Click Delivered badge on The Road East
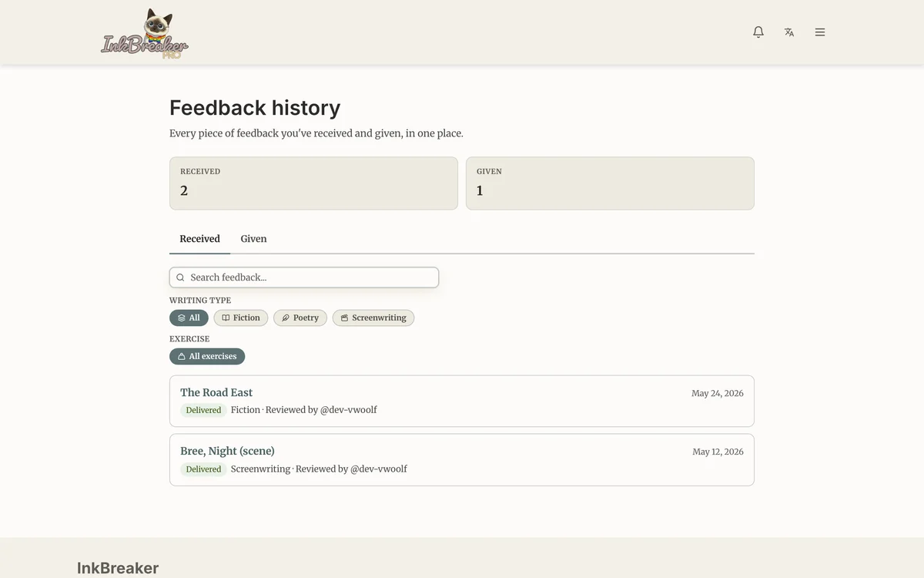 [203, 410]
